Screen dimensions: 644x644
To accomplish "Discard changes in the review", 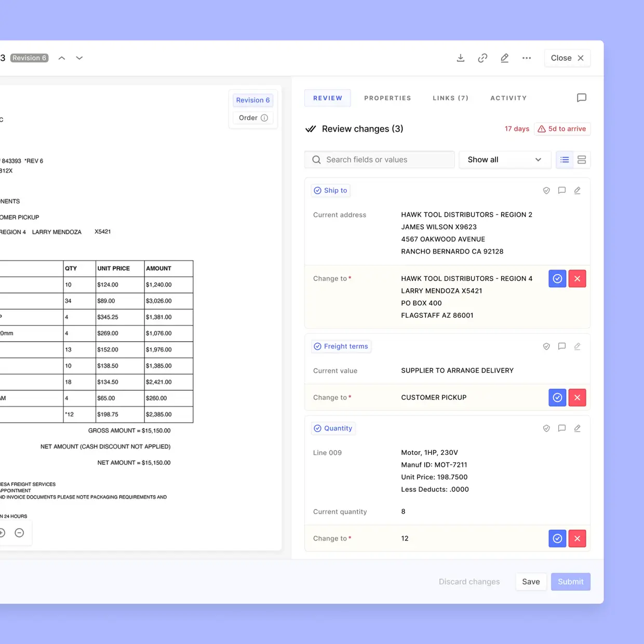I will (469, 582).
